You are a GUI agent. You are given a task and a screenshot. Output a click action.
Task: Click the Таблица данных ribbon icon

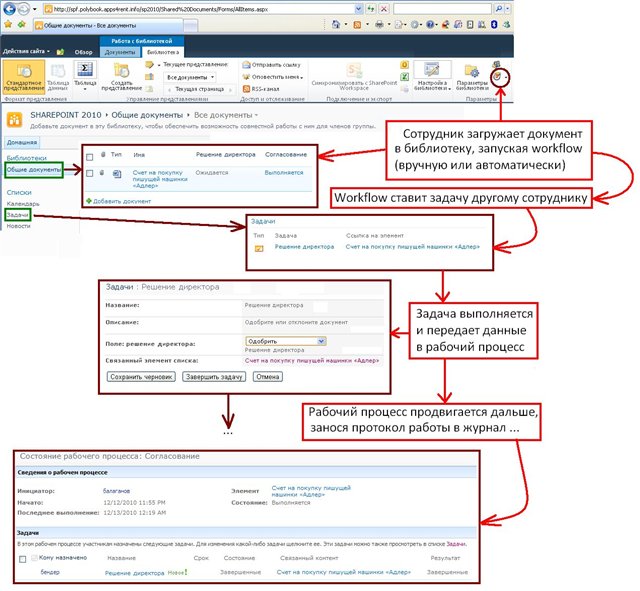(x=59, y=75)
